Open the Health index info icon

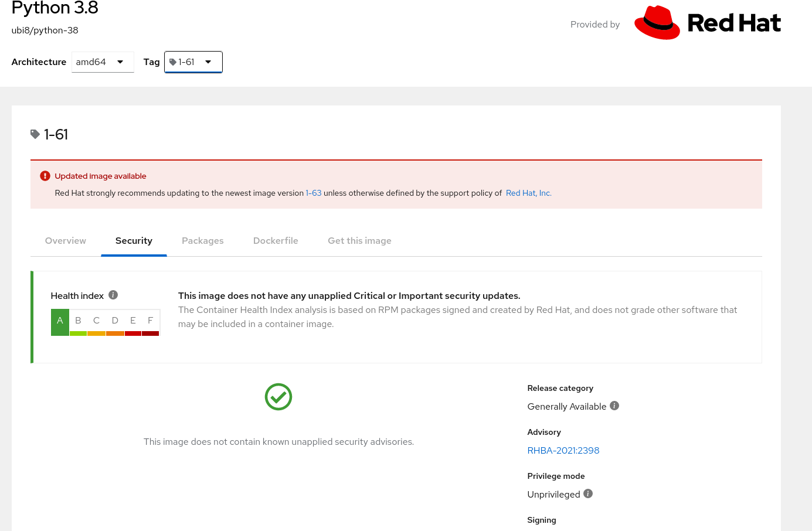[113, 295]
